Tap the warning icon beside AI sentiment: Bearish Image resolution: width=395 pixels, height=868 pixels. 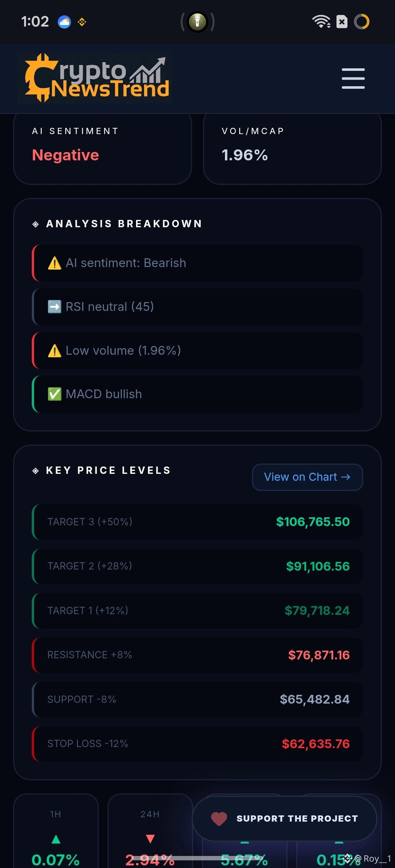coord(54,263)
